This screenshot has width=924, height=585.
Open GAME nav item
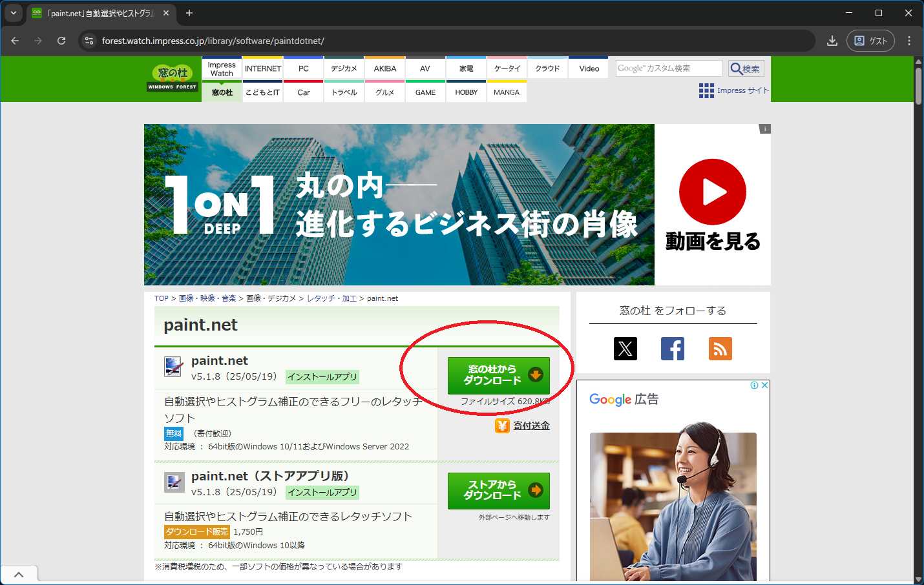point(425,92)
